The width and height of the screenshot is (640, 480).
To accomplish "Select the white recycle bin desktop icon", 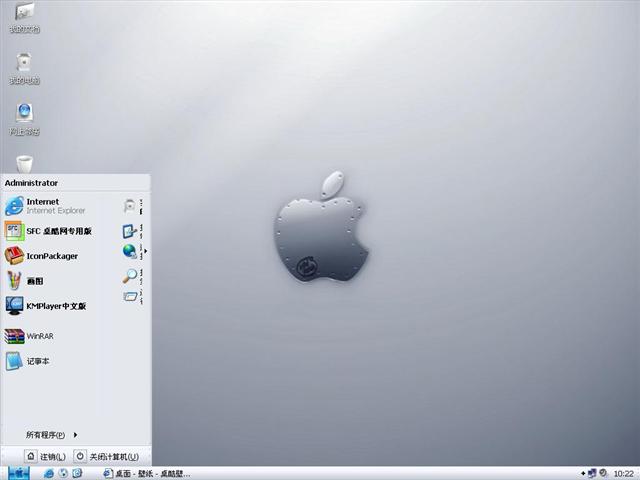I will tap(24, 164).
